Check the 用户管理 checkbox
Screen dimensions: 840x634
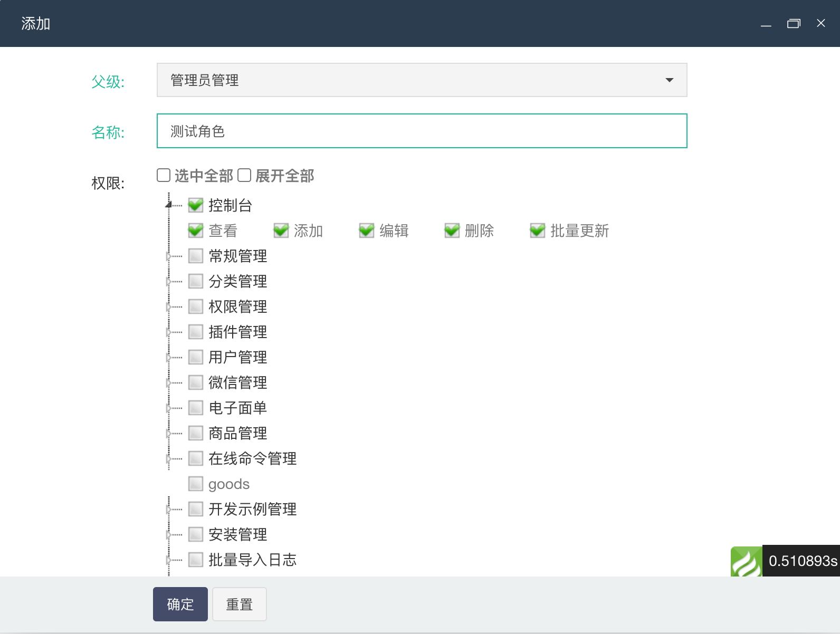196,357
